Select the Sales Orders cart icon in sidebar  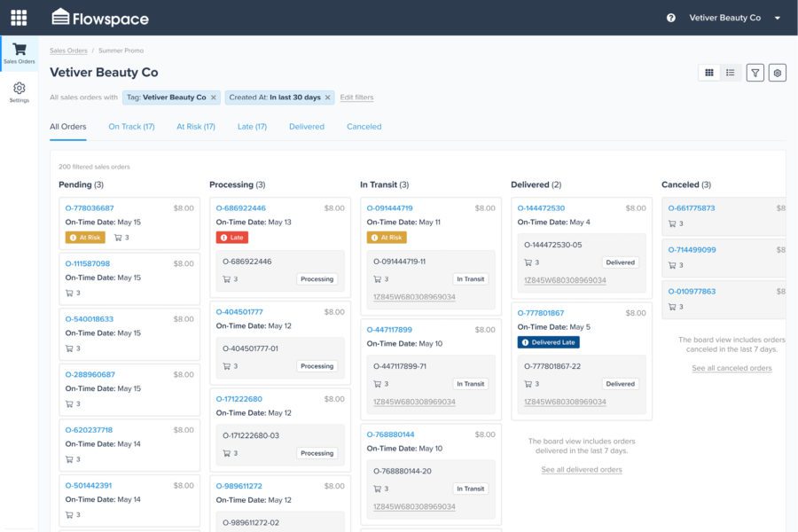(19, 49)
